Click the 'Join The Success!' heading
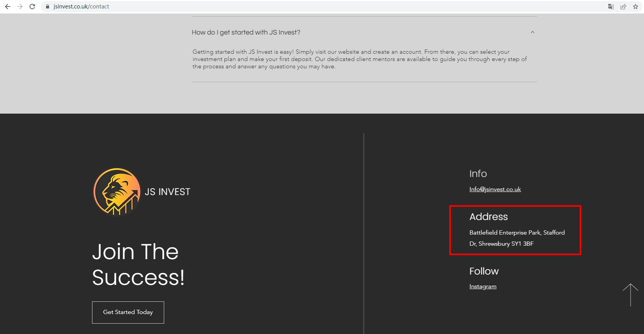This screenshot has height=334, width=644. (x=138, y=265)
